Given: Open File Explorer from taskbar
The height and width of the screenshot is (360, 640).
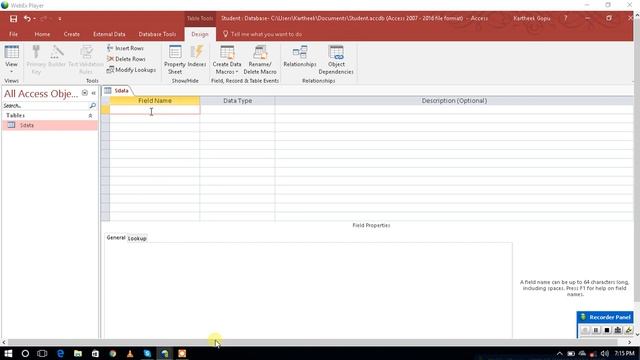Looking at the screenshot, I should (x=78, y=353).
